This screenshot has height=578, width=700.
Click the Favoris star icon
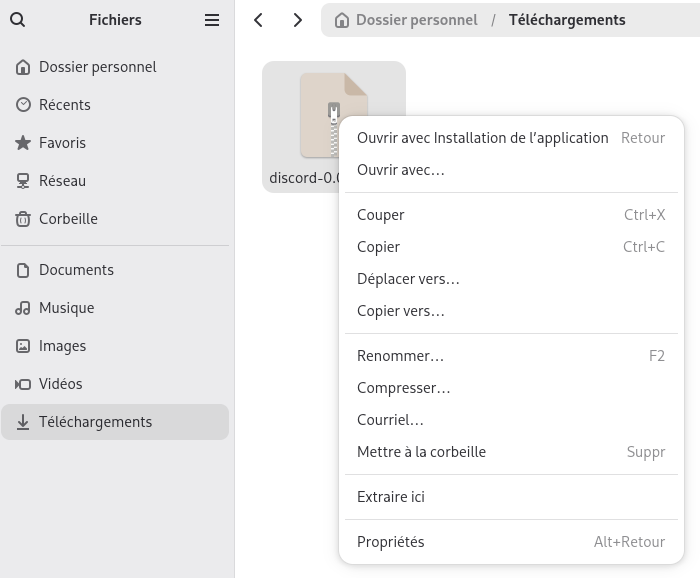[x=23, y=143]
